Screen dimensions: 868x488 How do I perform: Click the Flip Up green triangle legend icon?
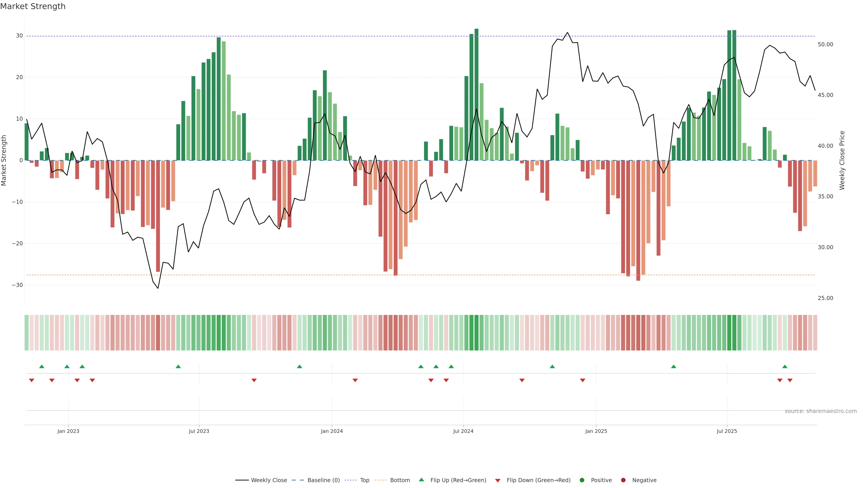[x=421, y=480]
